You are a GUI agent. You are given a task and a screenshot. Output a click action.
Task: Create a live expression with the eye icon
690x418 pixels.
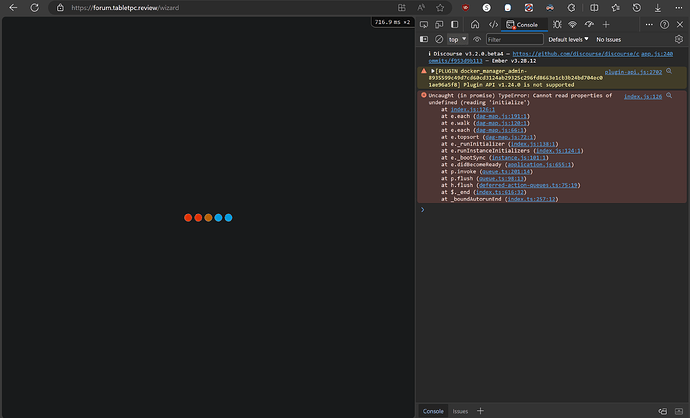477,39
